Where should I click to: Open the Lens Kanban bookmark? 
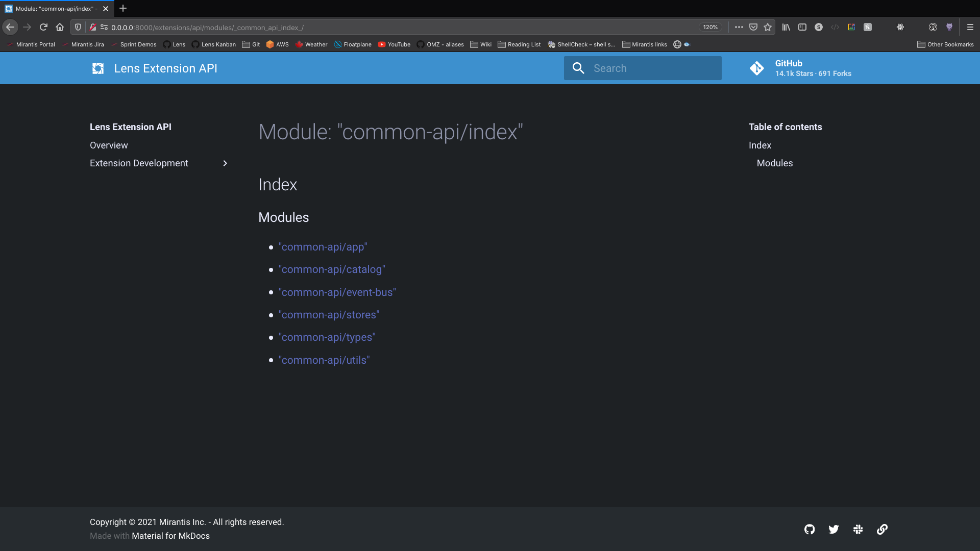point(213,44)
